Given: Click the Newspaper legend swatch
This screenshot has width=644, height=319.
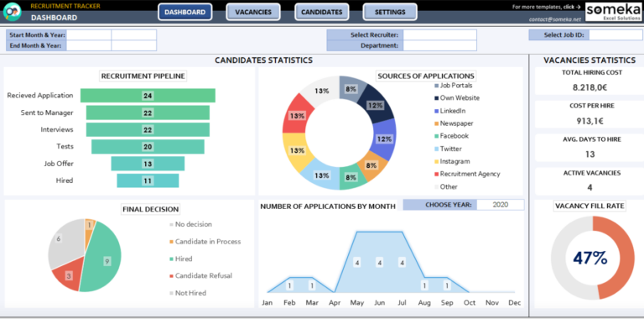Looking at the screenshot, I should [x=436, y=123].
